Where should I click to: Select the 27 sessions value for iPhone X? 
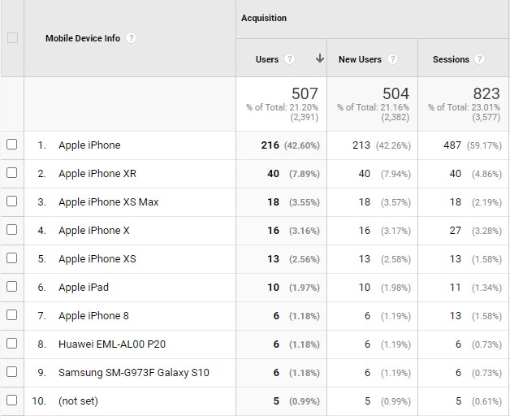click(x=456, y=231)
